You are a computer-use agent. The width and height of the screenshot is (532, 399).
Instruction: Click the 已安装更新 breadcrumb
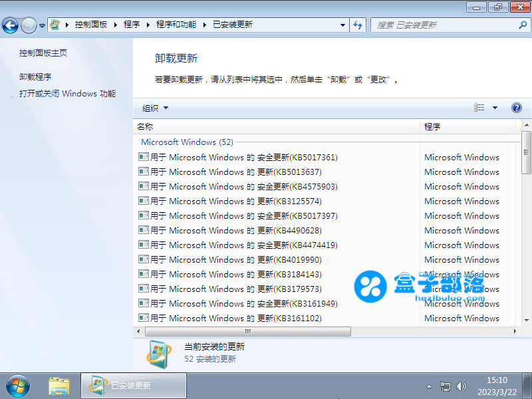[233, 25]
